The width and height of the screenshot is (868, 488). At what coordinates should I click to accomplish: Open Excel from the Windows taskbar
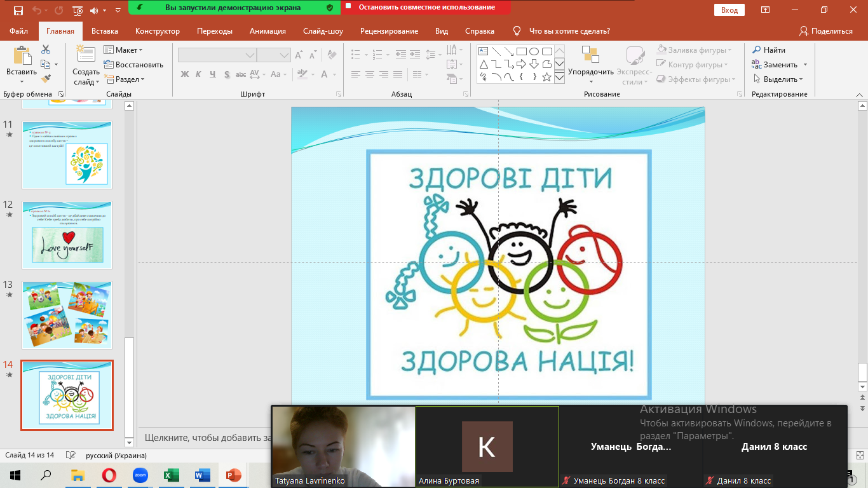pos(171,475)
